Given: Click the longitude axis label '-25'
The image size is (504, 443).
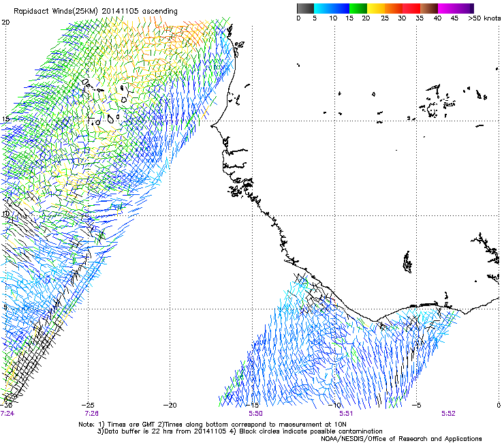Looking at the screenshot, I should coord(88,405).
